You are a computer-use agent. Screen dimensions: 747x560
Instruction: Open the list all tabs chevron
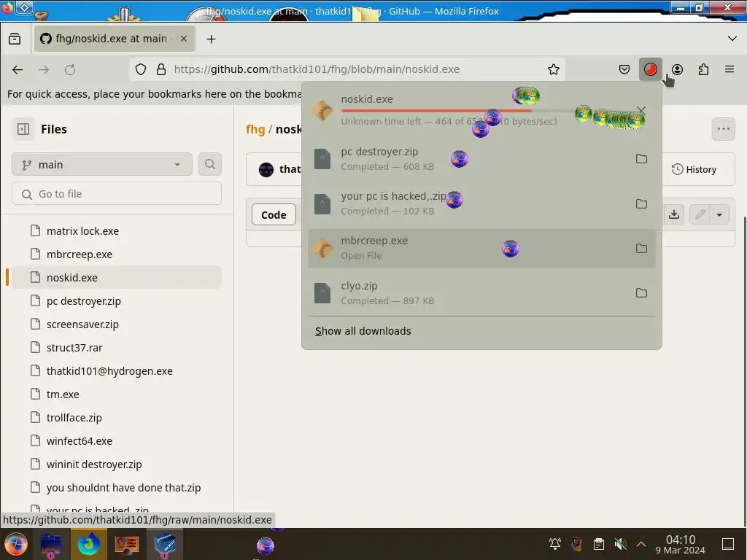732,39
